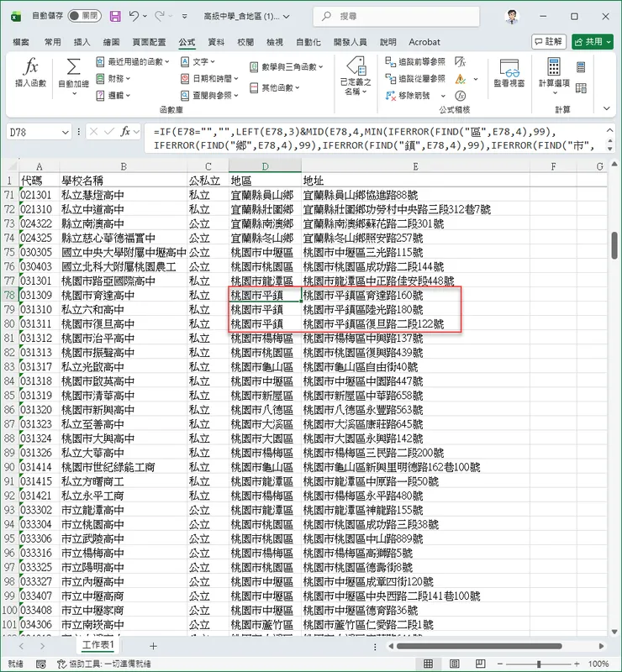Click Trace Precedents 追蹤前導參照
622x672 pixels.
click(x=415, y=61)
